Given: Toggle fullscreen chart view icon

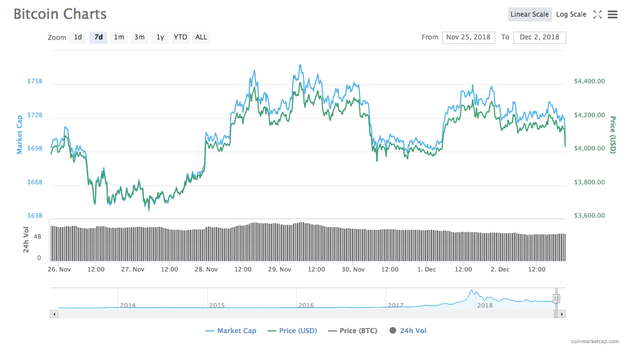Looking at the screenshot, I should (597, 14).
